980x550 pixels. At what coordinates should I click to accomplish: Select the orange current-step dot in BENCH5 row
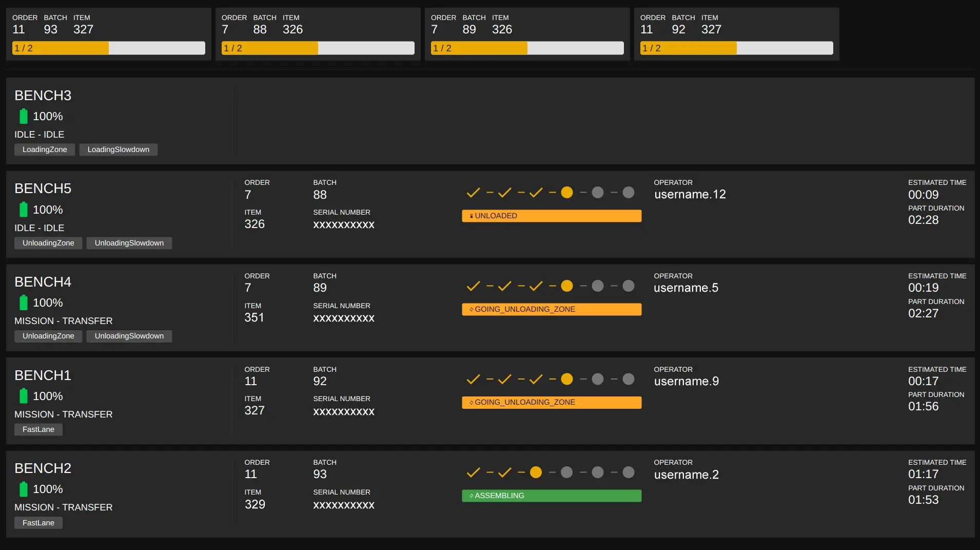[x=567, y=193]
